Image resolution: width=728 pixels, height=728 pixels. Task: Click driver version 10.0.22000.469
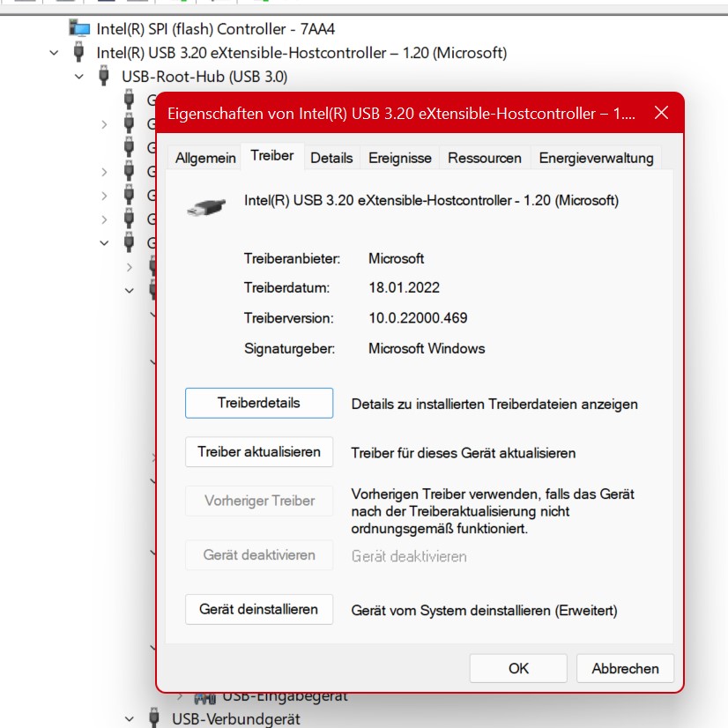418,318
